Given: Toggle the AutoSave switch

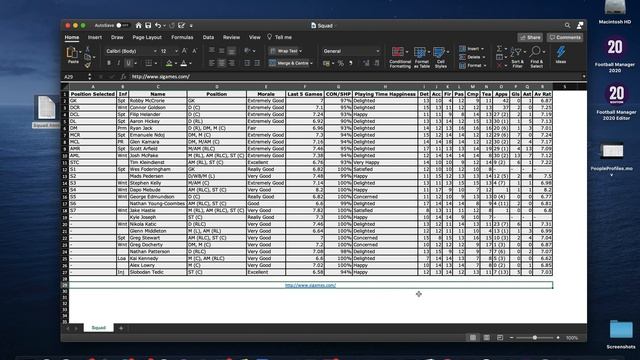Looking at the screenshot, I should coord(122,25).
